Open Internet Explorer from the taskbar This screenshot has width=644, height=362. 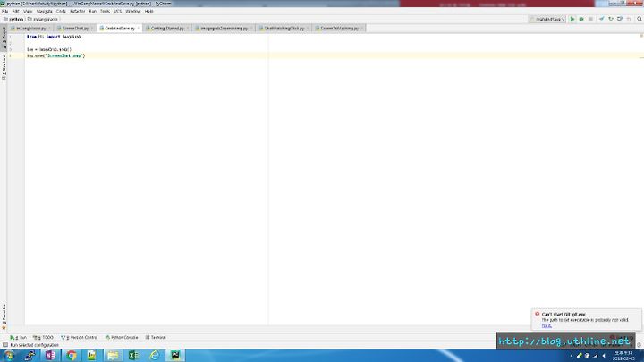[x=154, y=356]
